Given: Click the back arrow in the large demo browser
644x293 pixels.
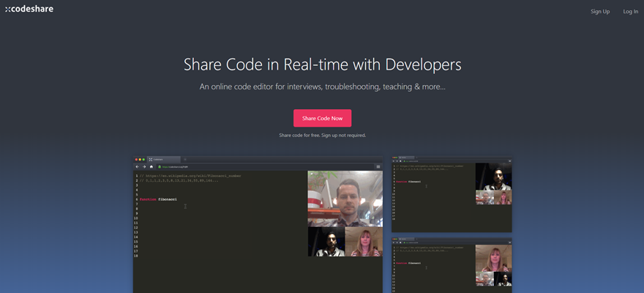Looking at the screenshot, I should tap(137, 167).
